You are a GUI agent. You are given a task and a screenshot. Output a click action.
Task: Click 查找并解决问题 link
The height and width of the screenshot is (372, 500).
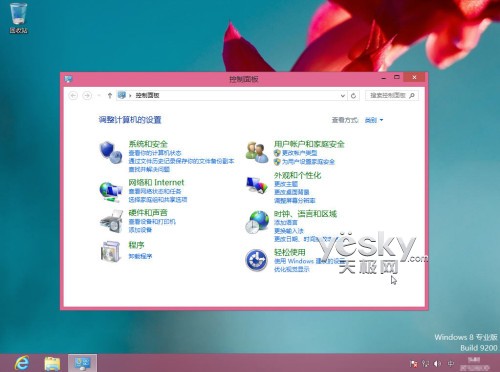pos(149,169)
